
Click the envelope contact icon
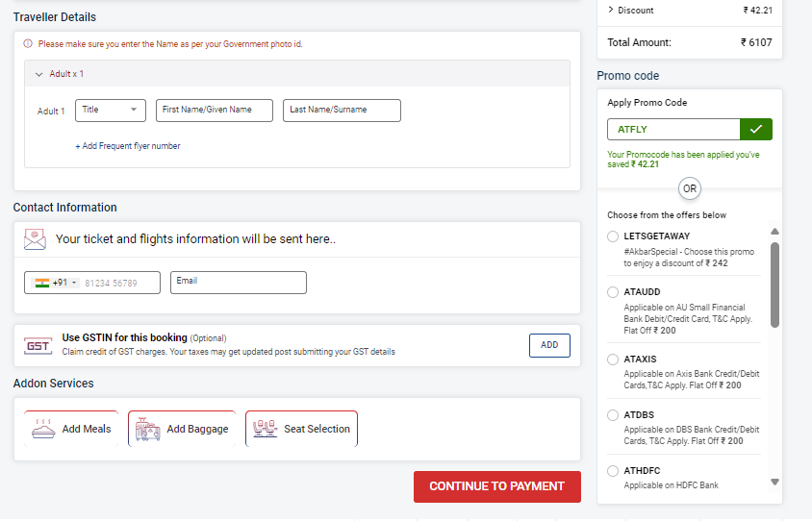tap(36, 238)
